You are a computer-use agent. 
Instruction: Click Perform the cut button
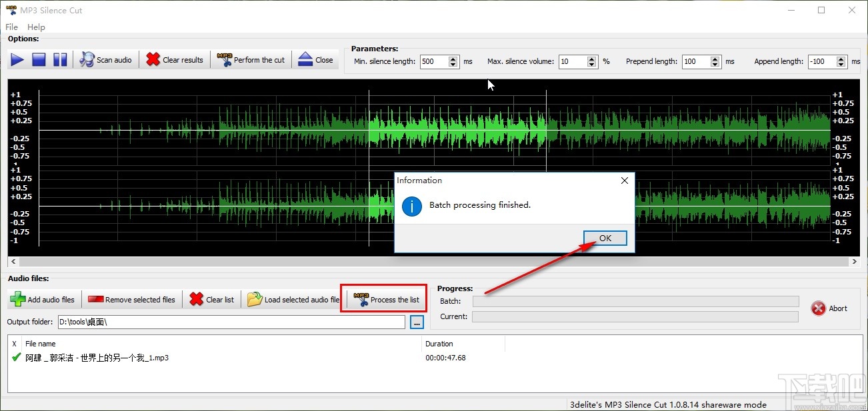click(251, 60)
